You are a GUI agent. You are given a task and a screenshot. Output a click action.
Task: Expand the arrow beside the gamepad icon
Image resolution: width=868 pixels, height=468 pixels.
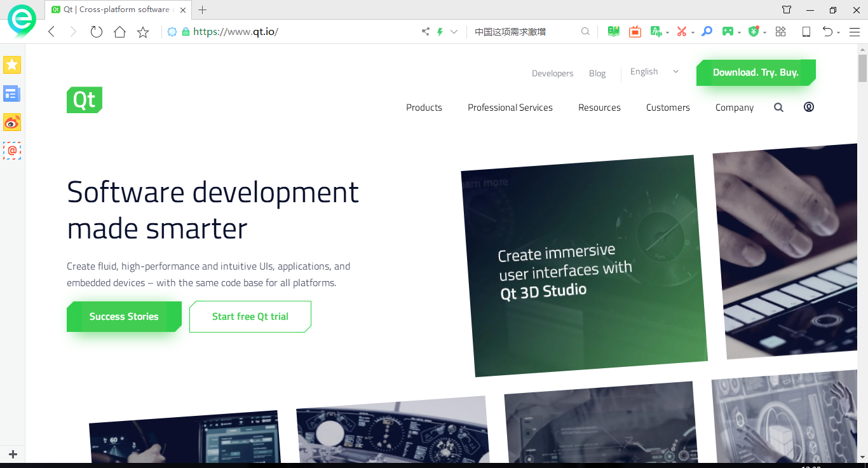740,32
